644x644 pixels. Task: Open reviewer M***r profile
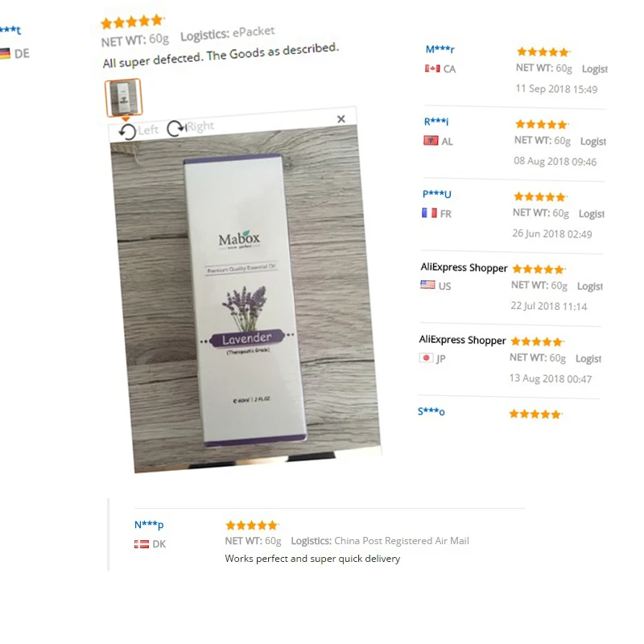click(440, 49)
